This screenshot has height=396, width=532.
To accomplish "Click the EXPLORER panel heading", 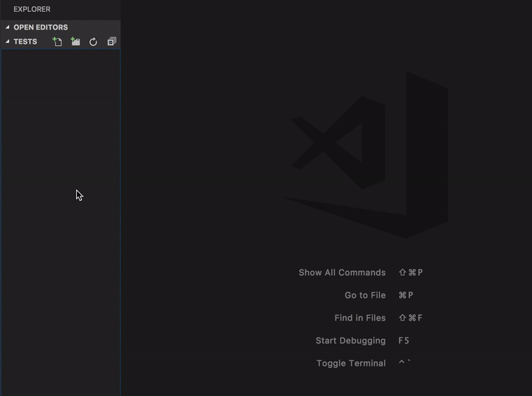I will point(32,9).
